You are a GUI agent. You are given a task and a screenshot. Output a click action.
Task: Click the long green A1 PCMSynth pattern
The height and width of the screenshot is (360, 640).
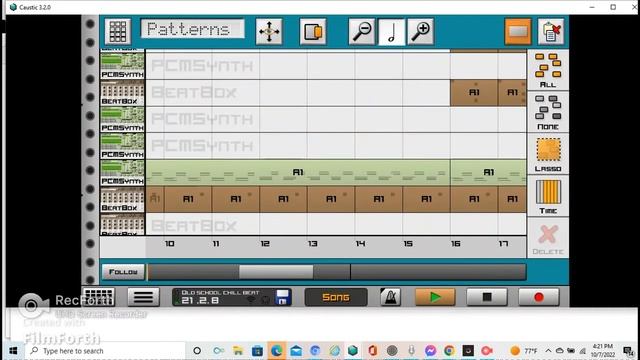[x=298, y=172]
